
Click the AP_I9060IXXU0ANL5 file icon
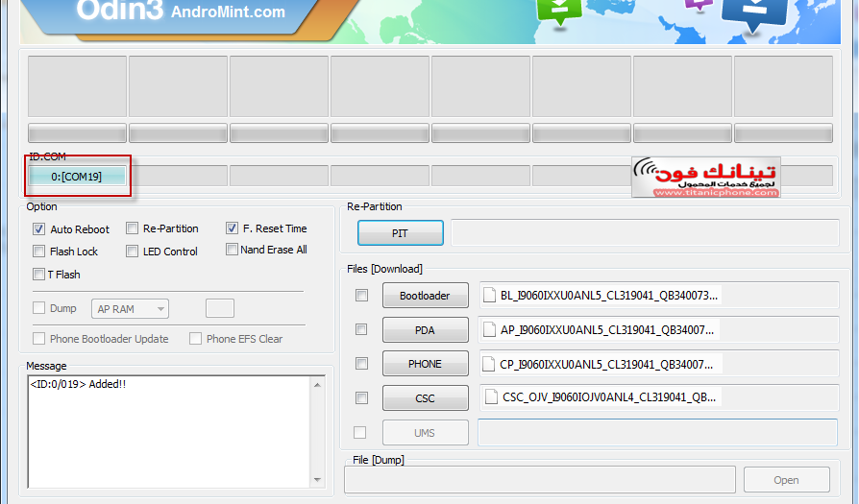point(489,329)
